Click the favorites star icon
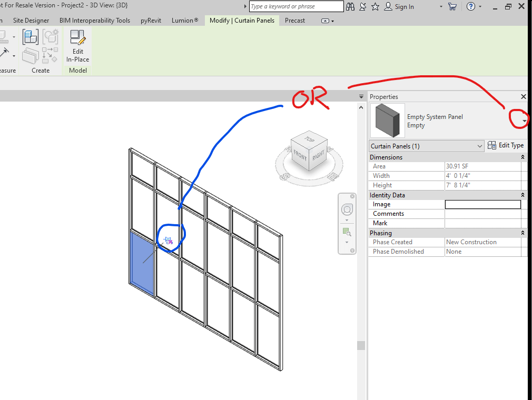Viewport: 532px width, 400px height. (375, 6)
